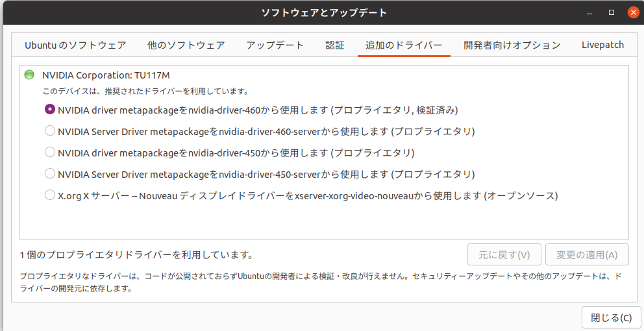Switch to the 他のソフトウェア tab
644x331 pixels.
pos(186,45)
